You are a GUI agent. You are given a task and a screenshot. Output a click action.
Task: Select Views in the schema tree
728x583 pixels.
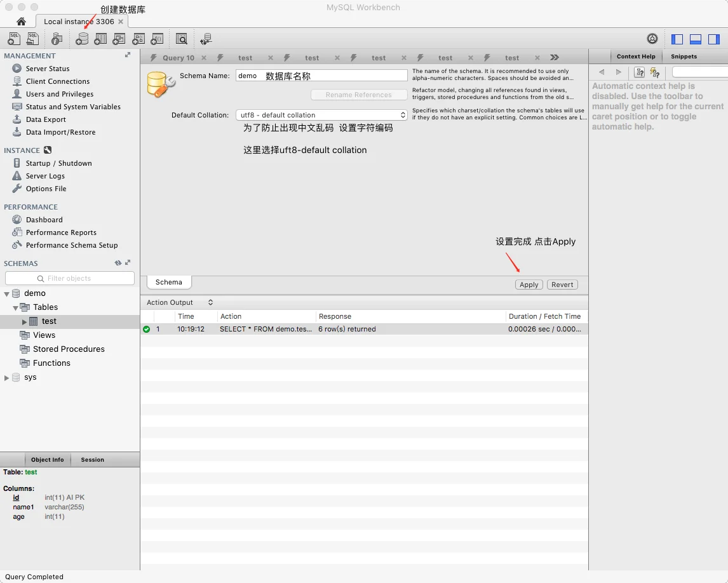point(44,335)
